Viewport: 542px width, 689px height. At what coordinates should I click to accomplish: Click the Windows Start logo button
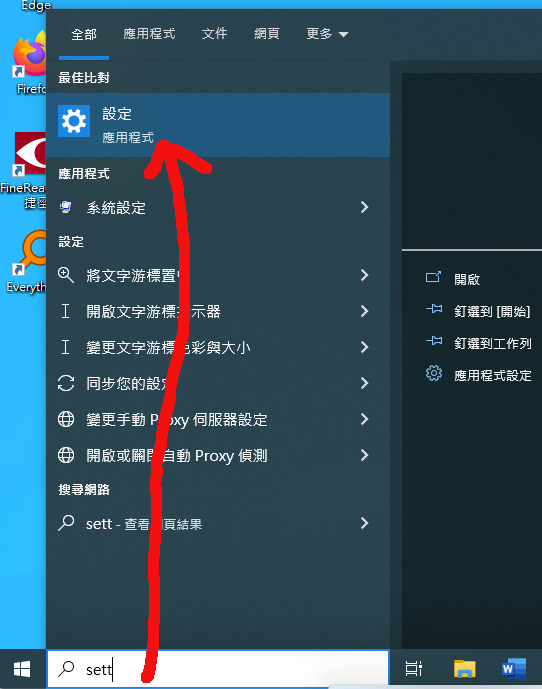click(22, 669)
